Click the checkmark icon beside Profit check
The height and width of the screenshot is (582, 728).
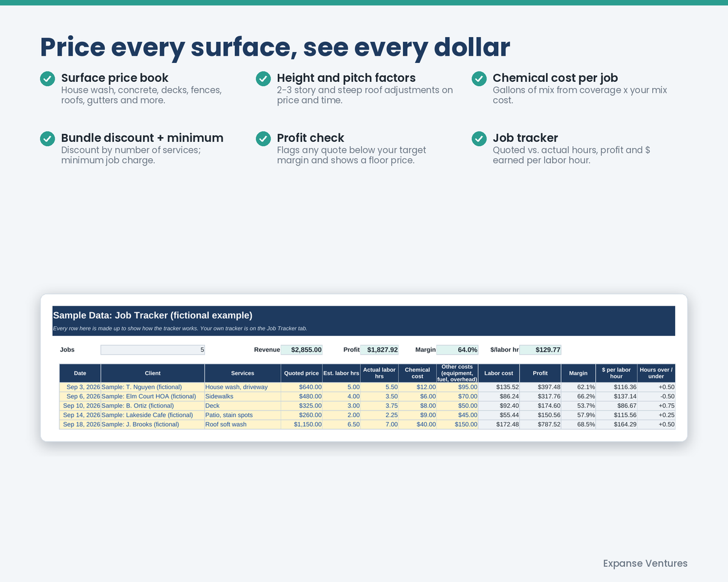(263, 139)
